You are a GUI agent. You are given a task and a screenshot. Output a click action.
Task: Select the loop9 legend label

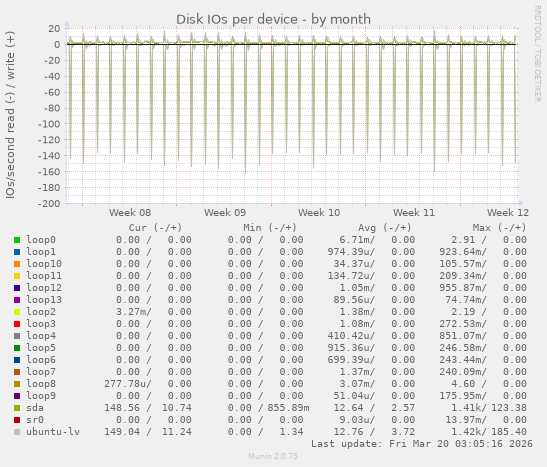[41, 396]
